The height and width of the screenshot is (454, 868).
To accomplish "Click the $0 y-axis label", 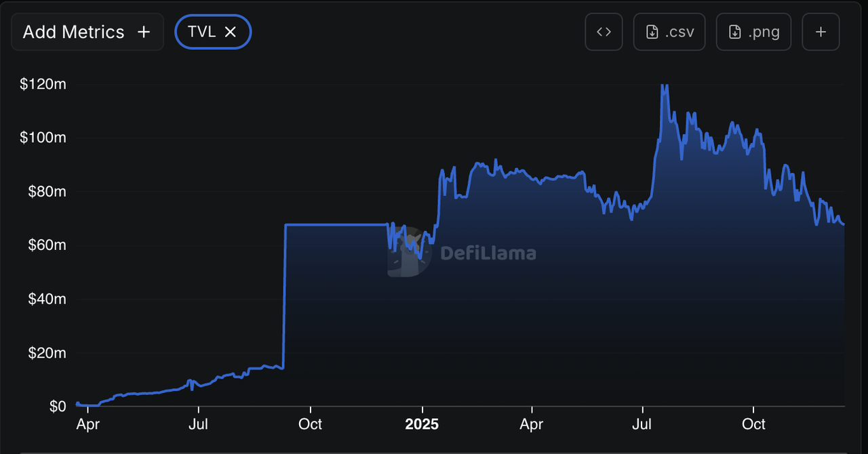I will [x=56, y=407].
